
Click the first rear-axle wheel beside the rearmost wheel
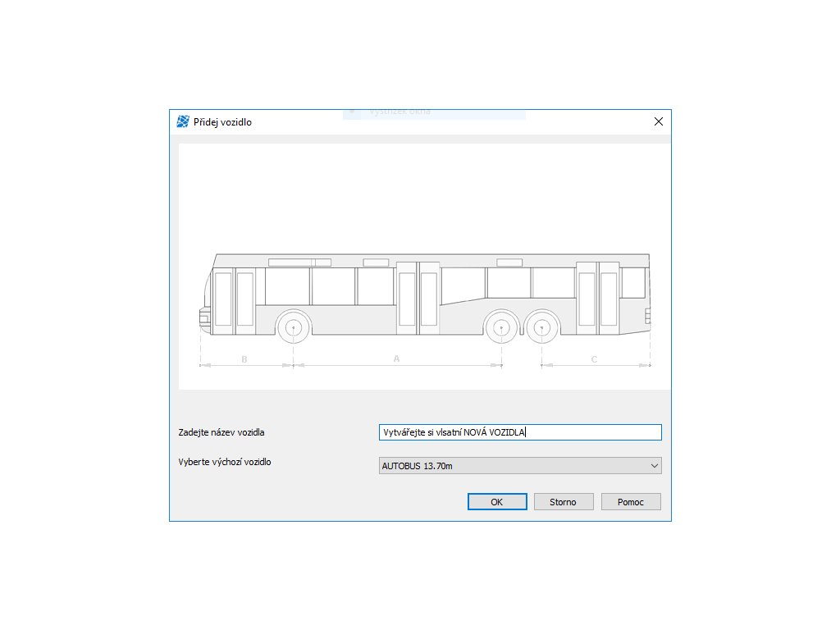[x=501, y=326]
